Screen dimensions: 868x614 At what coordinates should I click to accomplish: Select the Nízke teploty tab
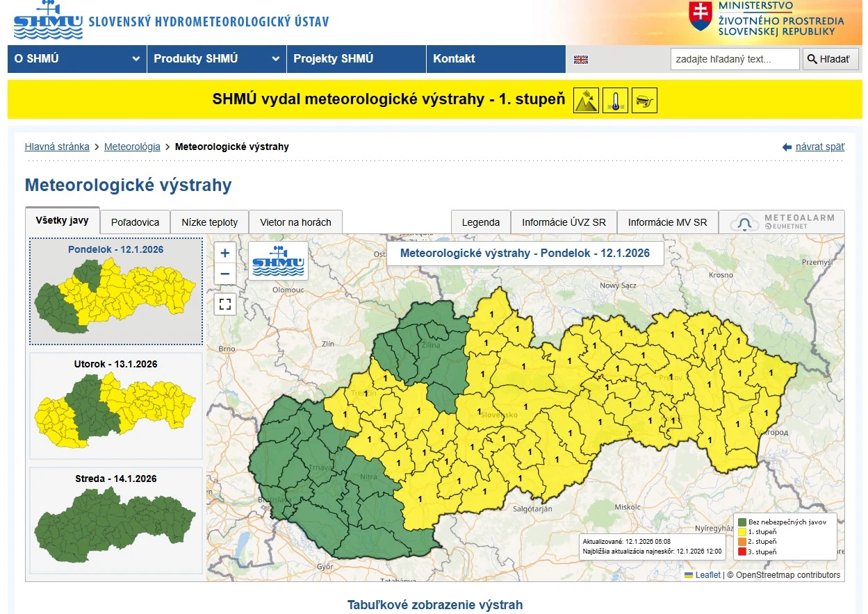tap(209, 222)
